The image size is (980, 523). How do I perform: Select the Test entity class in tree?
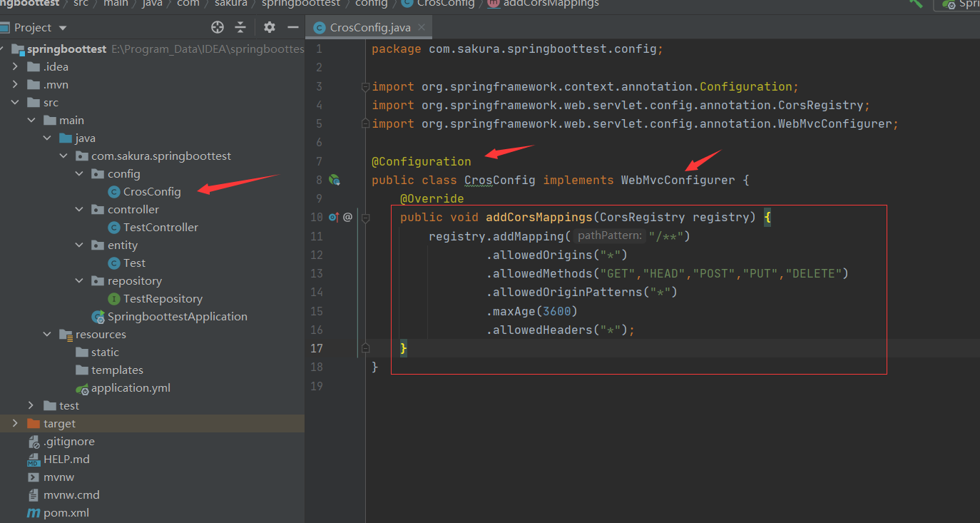(134, 263)
